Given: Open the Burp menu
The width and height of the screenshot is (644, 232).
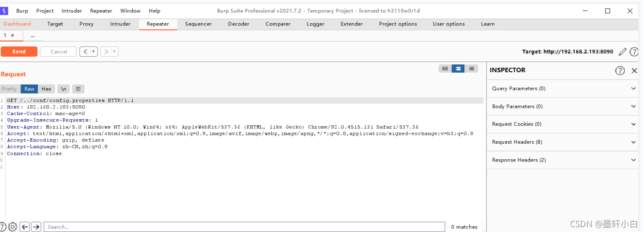Looking at the screenshot, I should coord(22,11).
